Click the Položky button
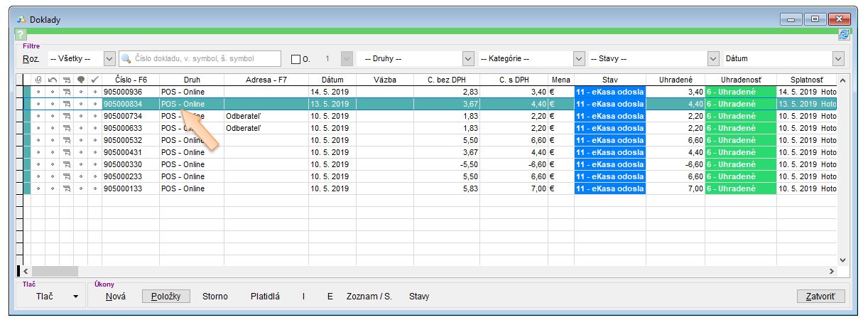Viewport: 868px width, 325px height. [x=166, y=297]
